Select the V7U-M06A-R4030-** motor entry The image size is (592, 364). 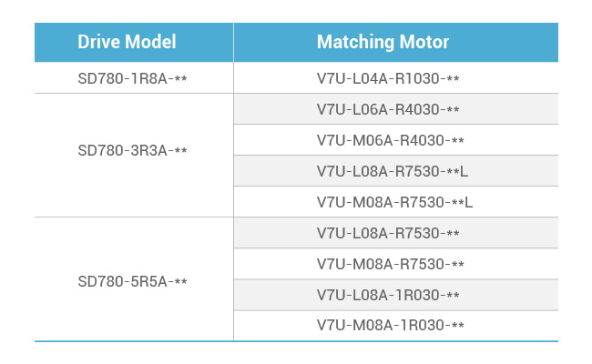pos(391,140)
